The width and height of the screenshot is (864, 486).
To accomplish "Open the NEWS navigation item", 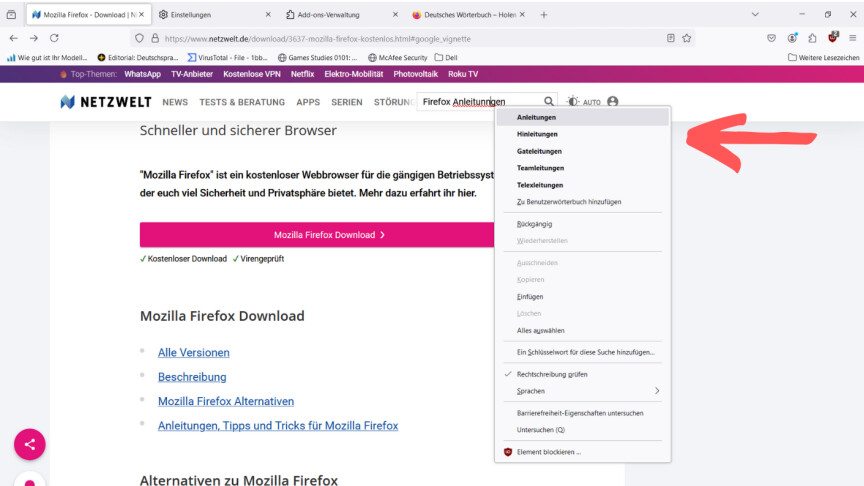I will pos(175,102).
